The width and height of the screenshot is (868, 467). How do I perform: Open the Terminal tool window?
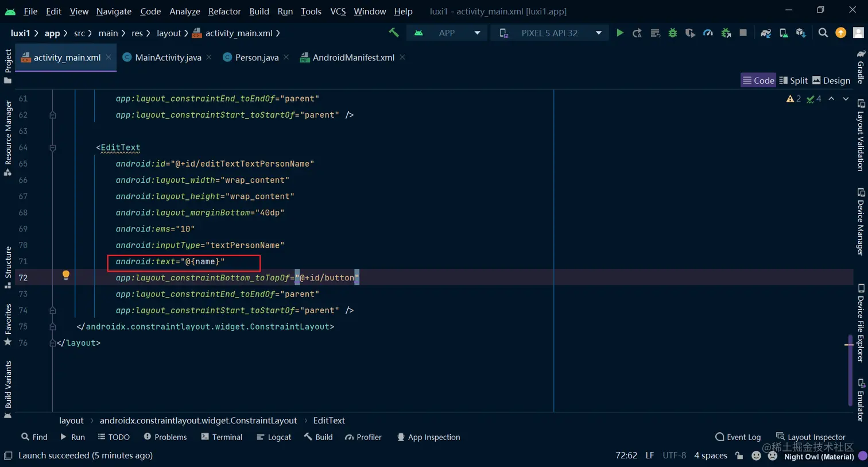point(222,437)
